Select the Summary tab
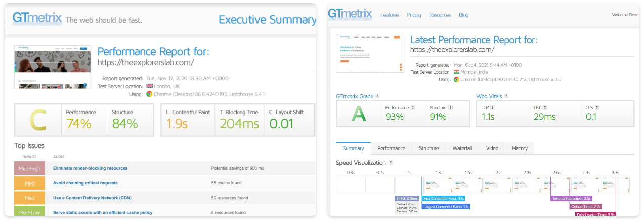 coord(353,148)
